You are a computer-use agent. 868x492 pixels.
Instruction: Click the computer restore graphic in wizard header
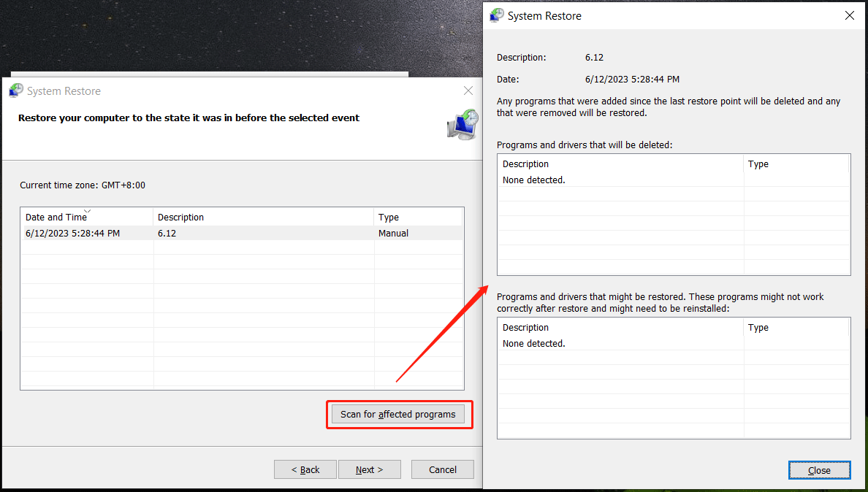tap(462, 124)
